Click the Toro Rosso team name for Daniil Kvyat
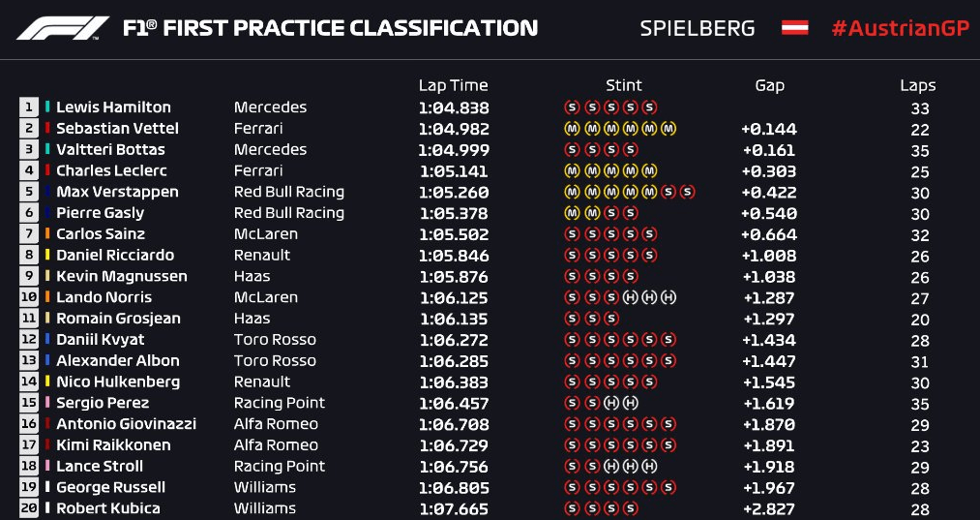Viewport: 980px width, 520px height. [275, 340]
